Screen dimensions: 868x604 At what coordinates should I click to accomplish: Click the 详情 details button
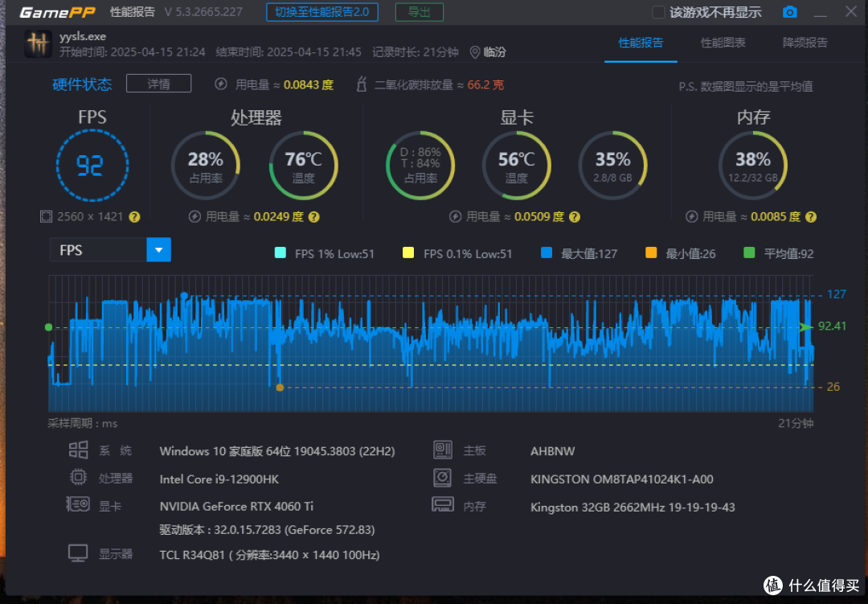[159, 84]
